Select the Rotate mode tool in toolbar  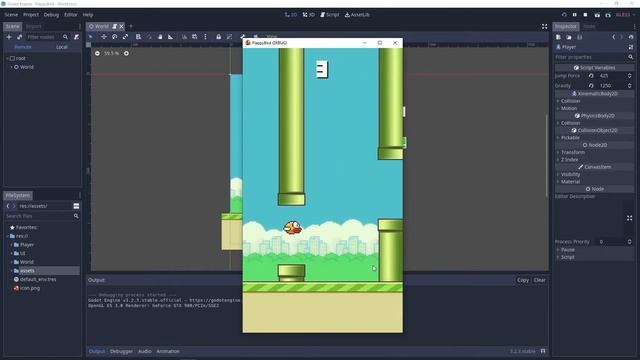(114, 37)
